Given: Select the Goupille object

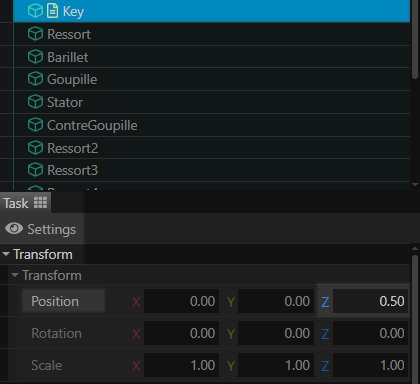Looking at the screenshot, I should click(212, 79).
